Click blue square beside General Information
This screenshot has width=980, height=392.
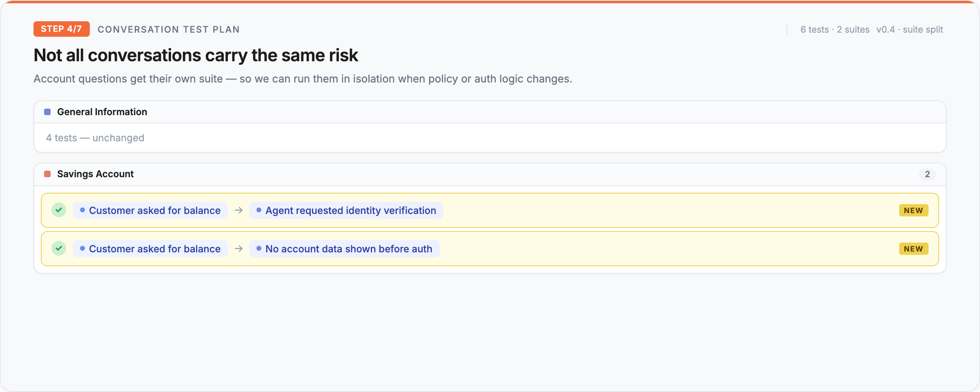[47, 112]
